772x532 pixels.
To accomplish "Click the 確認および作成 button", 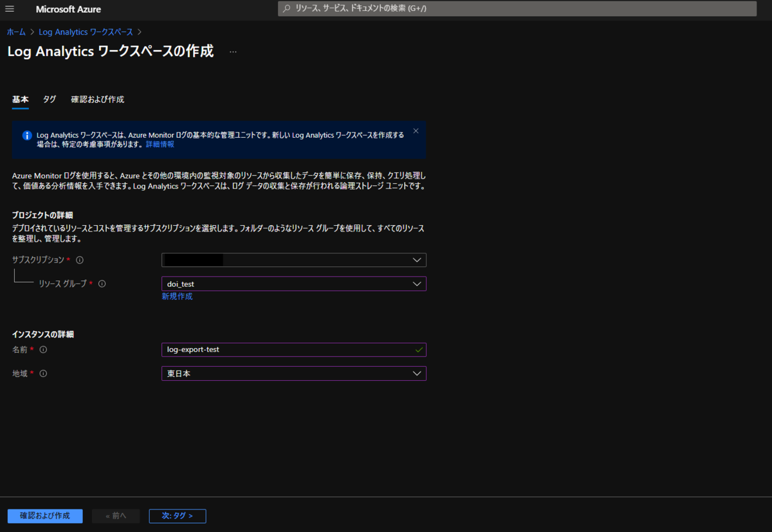I will click(x=44, y=516).
